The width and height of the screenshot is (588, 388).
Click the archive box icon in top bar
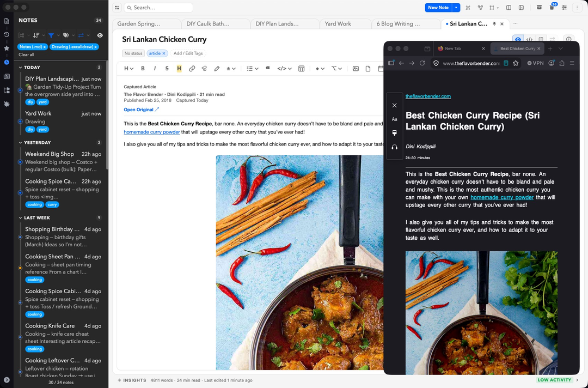pos(539,8)
